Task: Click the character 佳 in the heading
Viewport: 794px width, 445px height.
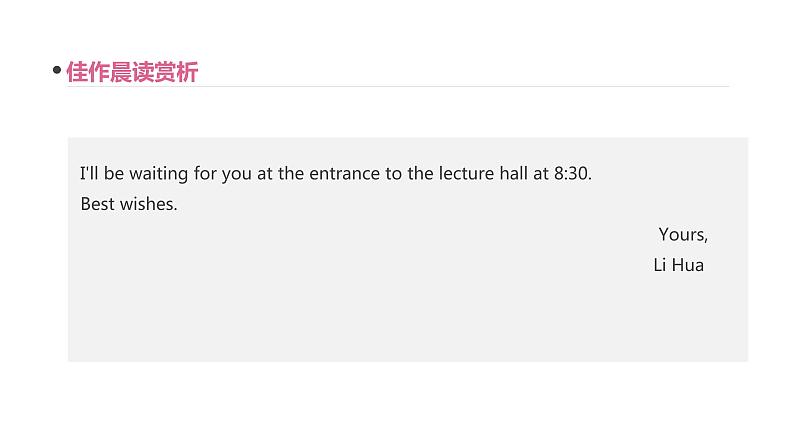Action: [77, 71]
